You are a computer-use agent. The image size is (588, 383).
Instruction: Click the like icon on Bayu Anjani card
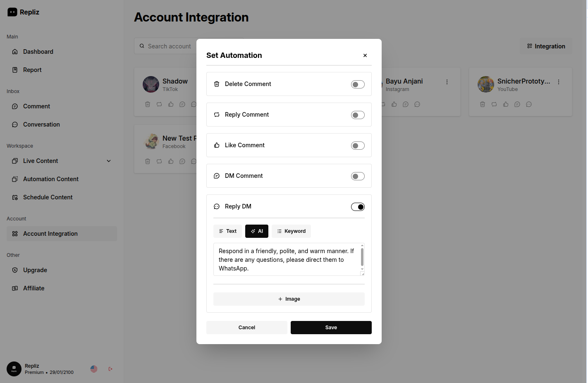(x=394, y=104)
